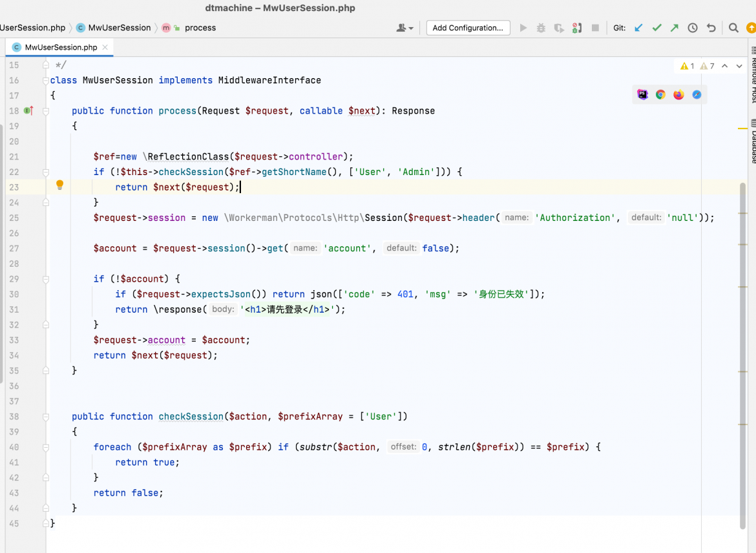Screen dimensions: 756x553
Task: Jump to next highlighted error arrow down
Action: point(739,66)
